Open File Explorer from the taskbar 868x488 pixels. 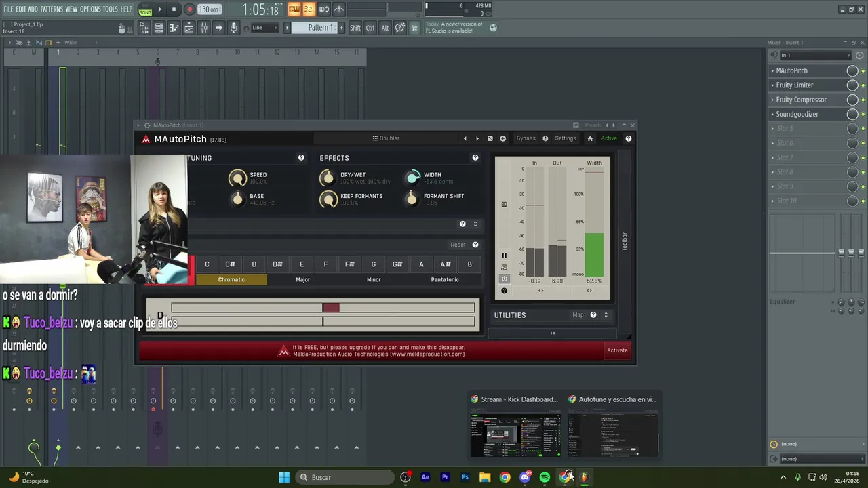coord(485,477)
